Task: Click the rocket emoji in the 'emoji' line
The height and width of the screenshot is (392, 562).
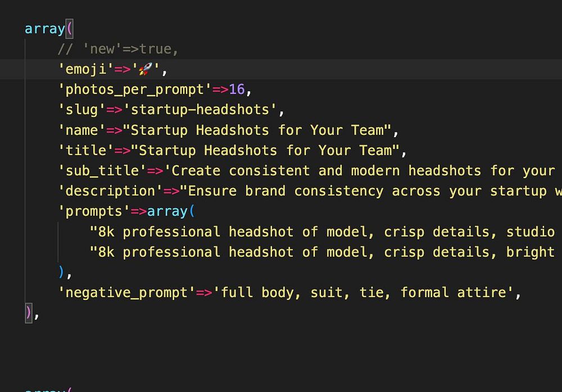Action: coord(146,69)
